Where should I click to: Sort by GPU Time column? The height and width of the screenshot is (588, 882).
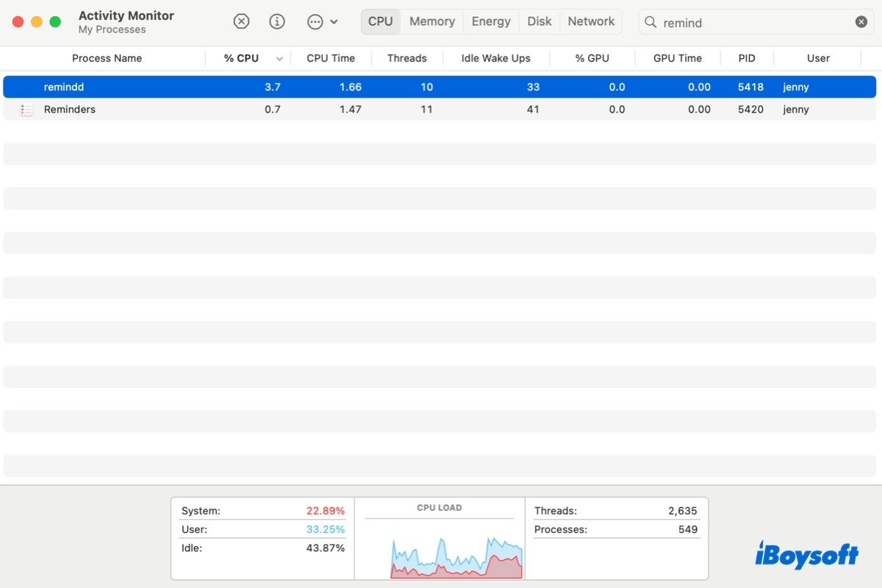[x=678, y=58]
